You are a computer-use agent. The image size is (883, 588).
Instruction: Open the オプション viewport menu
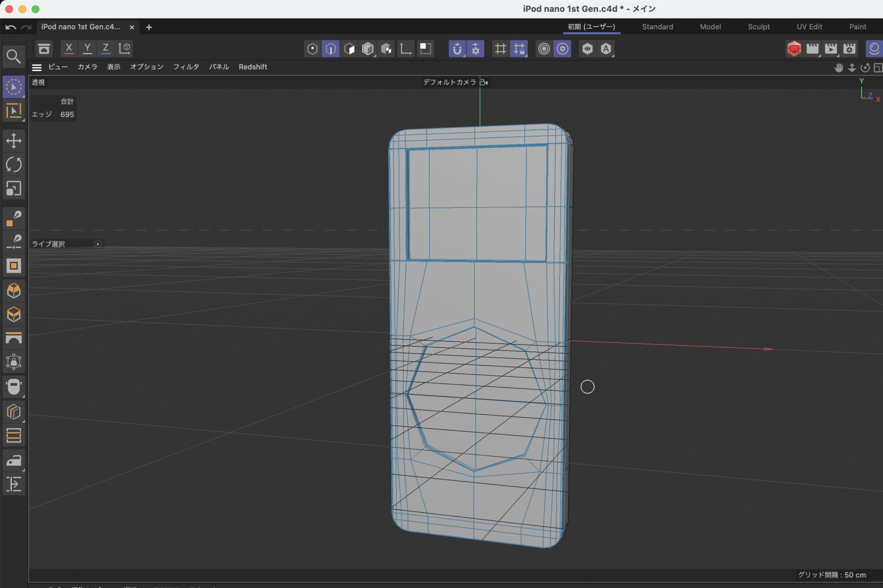coord(147,67)
